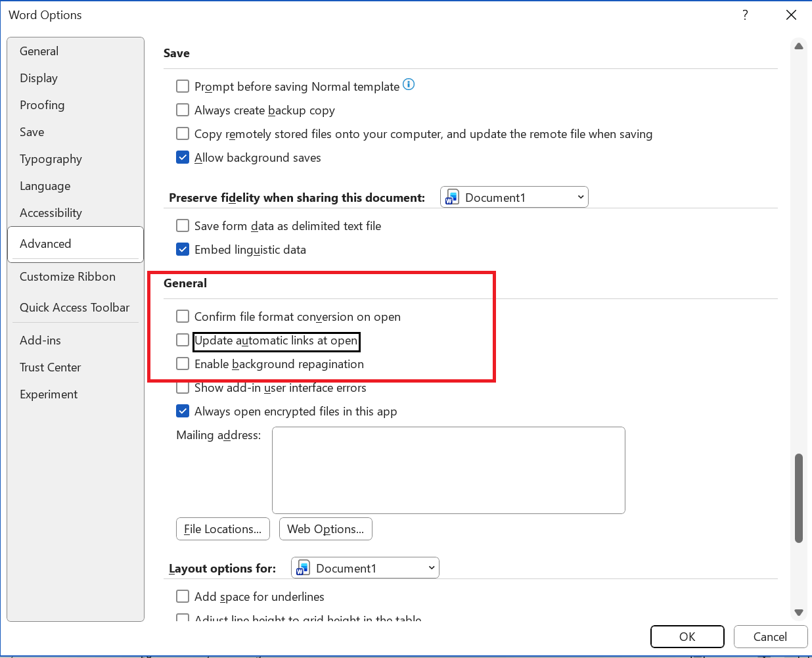
Task: Open Quick Access Toolbar settings
Action: (76, 308)
